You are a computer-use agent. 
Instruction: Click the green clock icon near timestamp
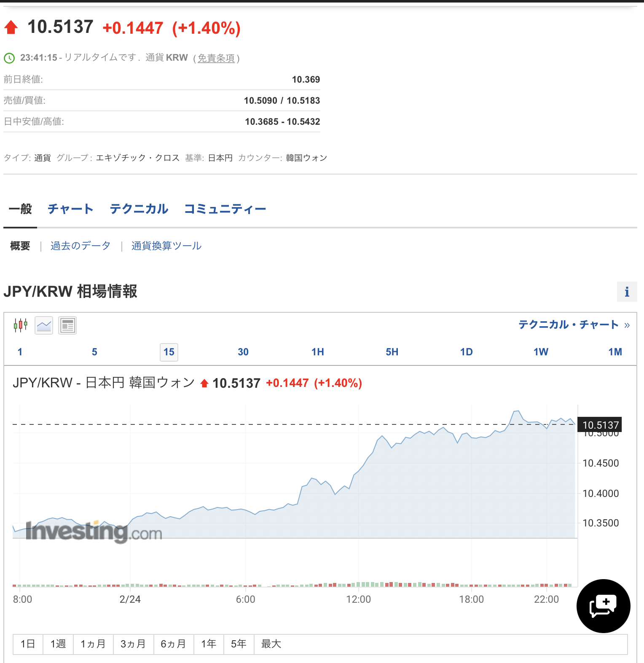(9, 58)
